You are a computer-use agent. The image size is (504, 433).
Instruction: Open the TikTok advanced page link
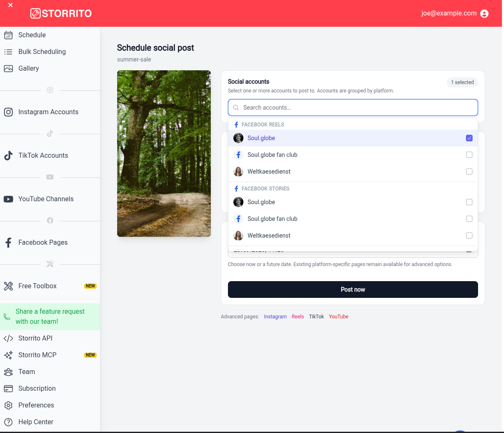[317, 317]
